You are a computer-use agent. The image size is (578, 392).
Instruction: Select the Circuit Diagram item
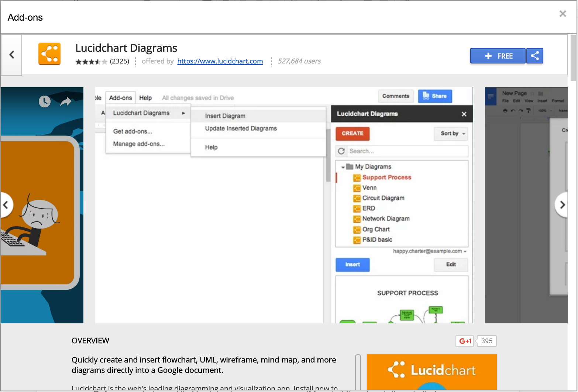pos(383,198)
